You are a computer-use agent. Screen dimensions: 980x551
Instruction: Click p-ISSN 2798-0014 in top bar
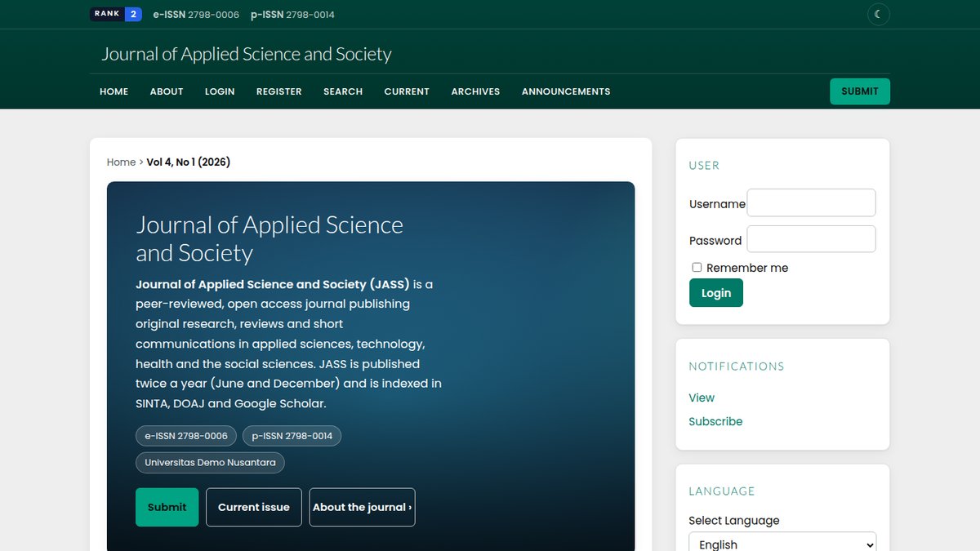[292, 15]
